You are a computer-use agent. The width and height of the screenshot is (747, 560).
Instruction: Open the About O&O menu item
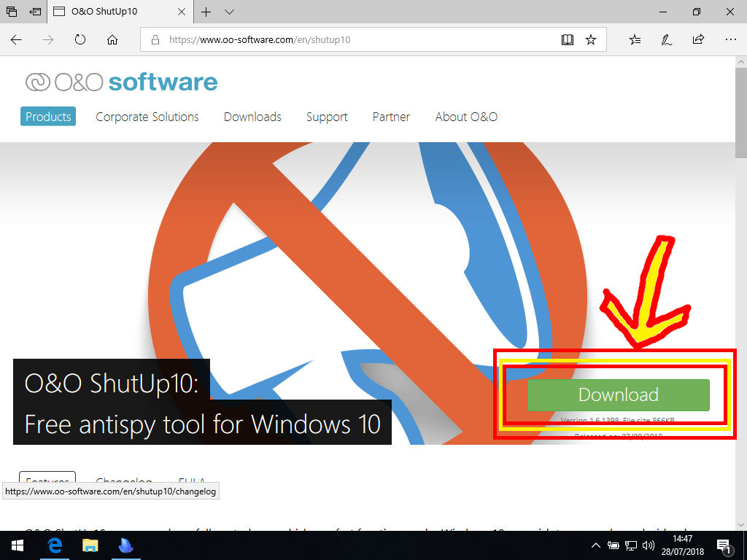tap(466, 117)
